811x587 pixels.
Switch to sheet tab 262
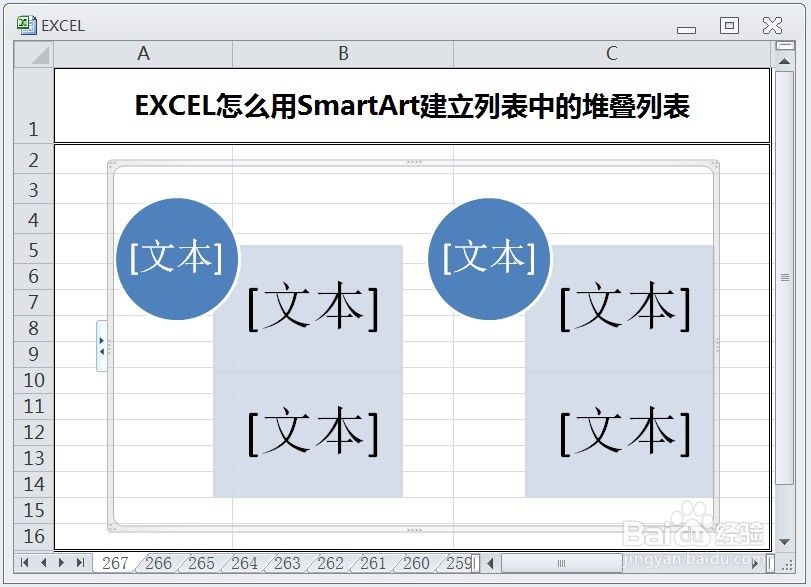330,563
